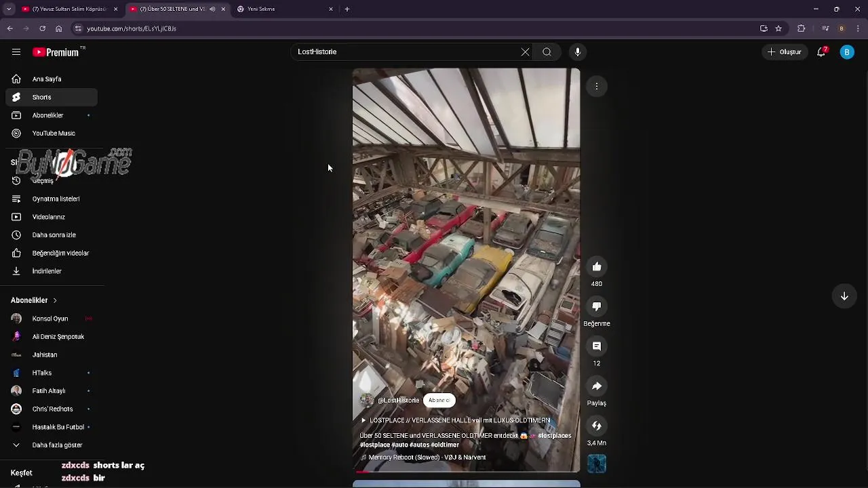Open the Oluştur create button

pos(785,52)
